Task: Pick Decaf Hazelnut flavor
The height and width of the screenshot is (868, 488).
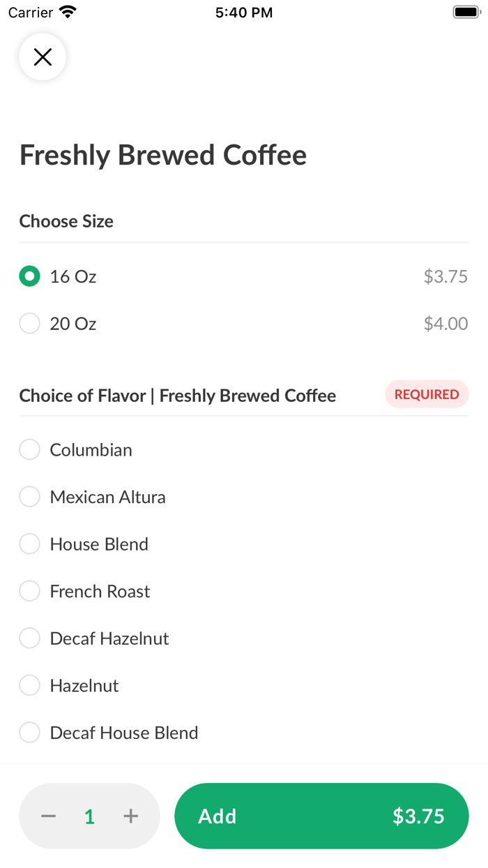Action: (29, 638)
